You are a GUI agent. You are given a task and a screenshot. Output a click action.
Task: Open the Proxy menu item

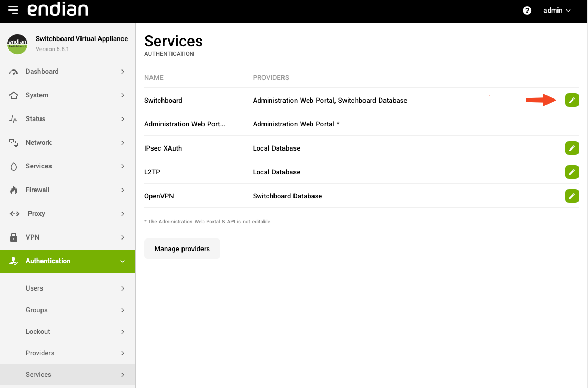[x=36, y=214]
